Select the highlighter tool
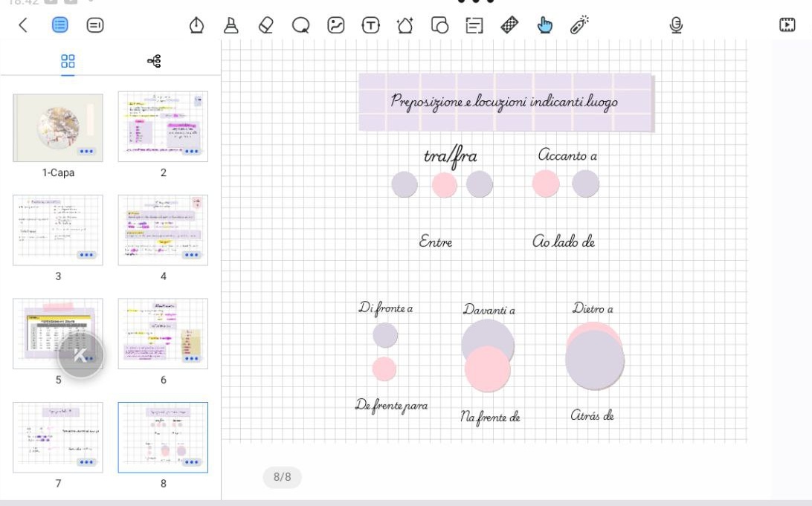Screen dimensions: 812x506 pos(231,25)
